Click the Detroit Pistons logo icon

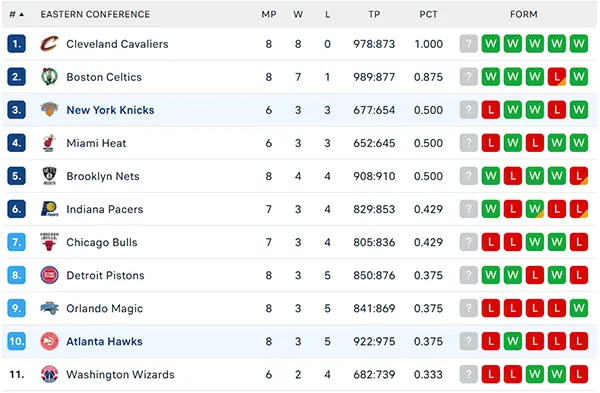click(49, 275)
